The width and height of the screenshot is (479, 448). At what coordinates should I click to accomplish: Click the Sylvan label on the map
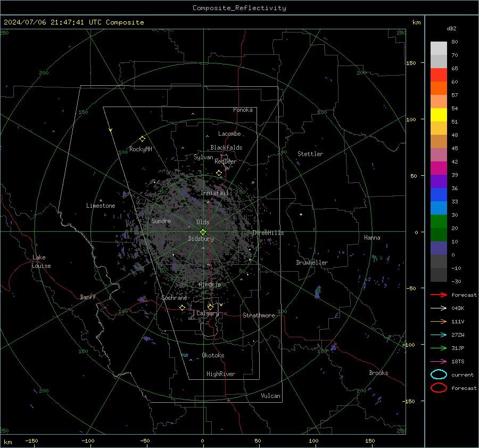pyautogui.click(x=203, y=157)
